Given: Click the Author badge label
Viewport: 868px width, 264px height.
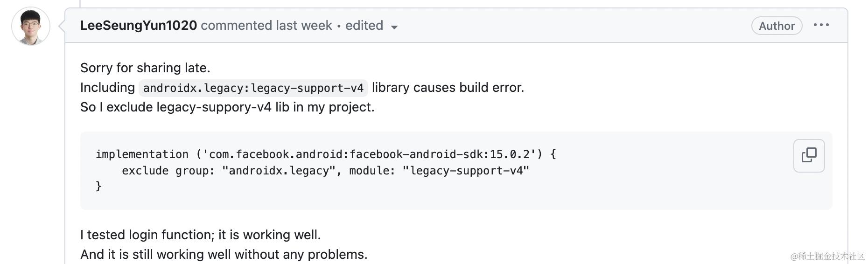Looking at the screenshot, I should point(777,26).
